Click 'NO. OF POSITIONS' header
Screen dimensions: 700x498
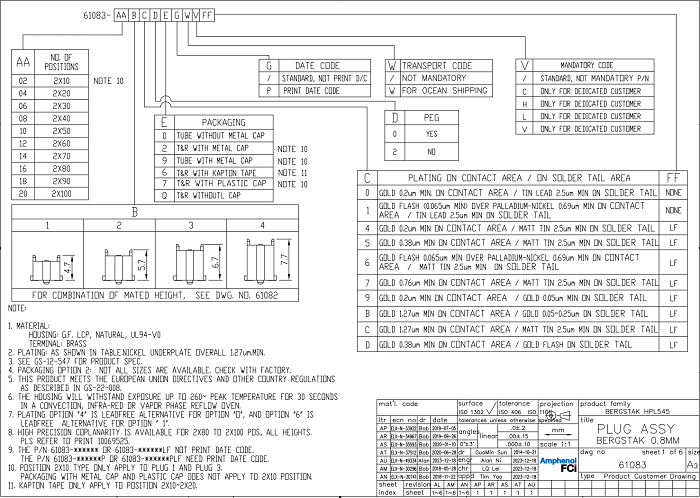(61, 62)
